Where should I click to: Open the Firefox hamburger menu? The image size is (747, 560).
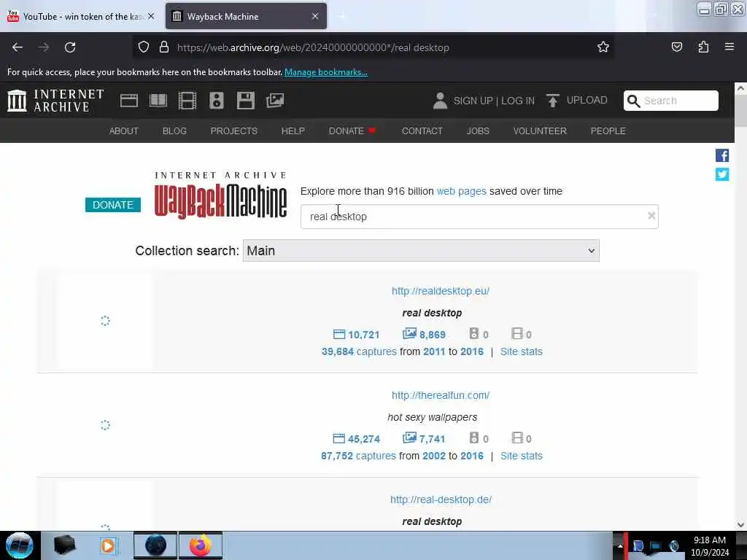729,47
